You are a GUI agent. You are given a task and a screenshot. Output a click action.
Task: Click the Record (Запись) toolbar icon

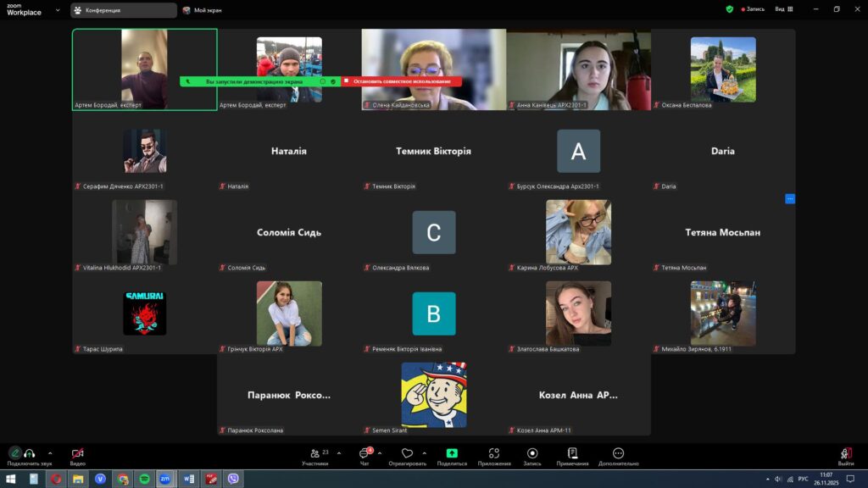(x=532, y=454)
